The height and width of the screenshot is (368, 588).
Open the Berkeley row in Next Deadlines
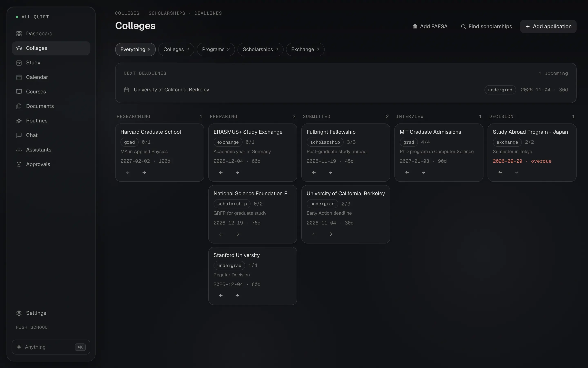coord(346,90)
